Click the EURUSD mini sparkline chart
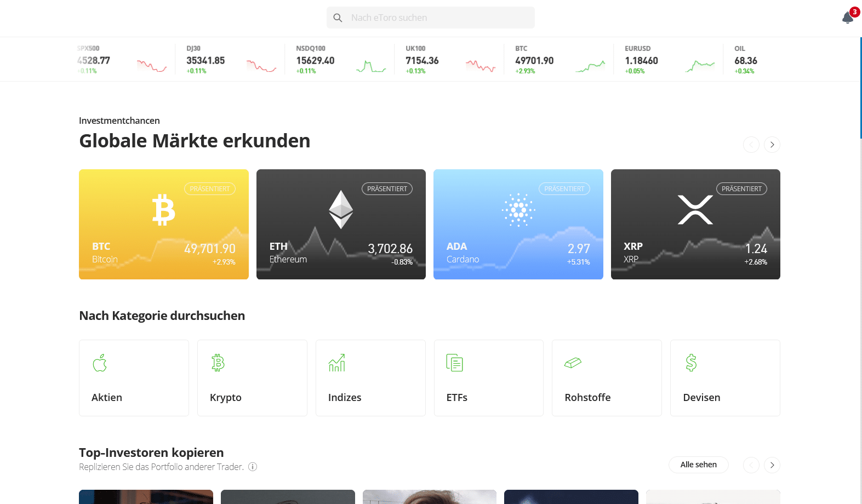This screenshot has width=862, height=504. (x=700, y=67)
